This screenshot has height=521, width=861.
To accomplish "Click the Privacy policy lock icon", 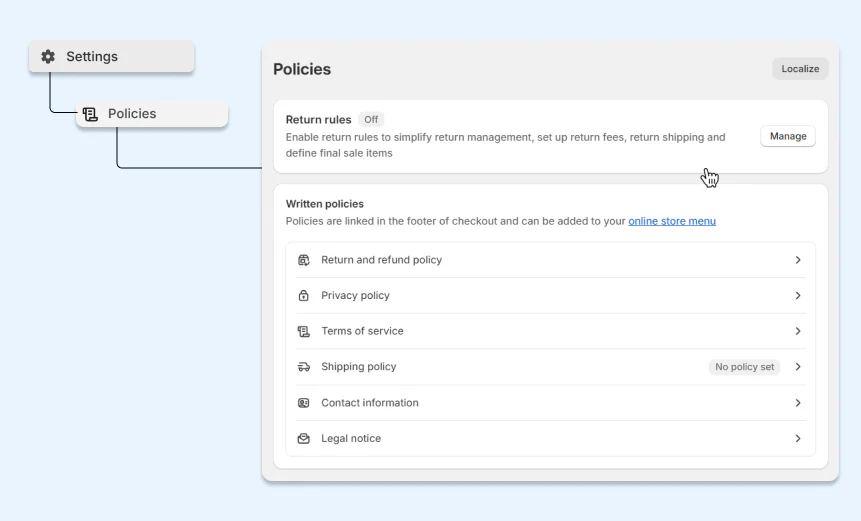I will (x=304, y=295).
